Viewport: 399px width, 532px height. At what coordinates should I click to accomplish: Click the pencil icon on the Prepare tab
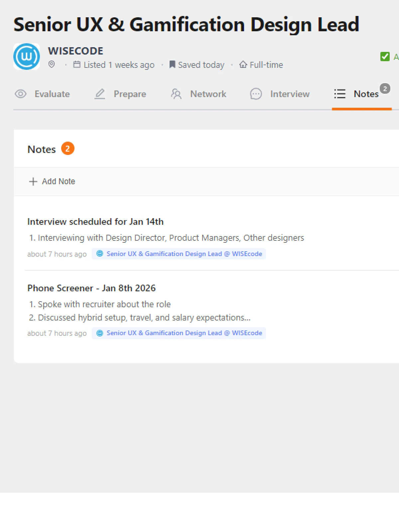point(100,94)
